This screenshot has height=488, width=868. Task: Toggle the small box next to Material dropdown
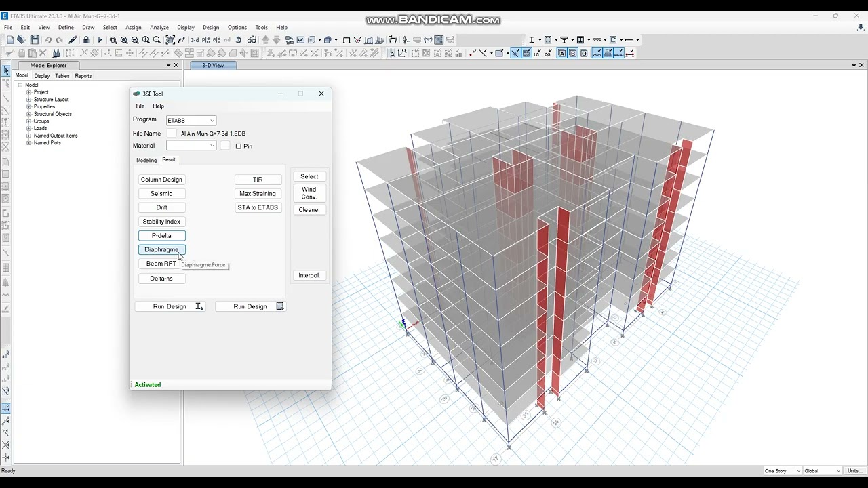[225, 146]
